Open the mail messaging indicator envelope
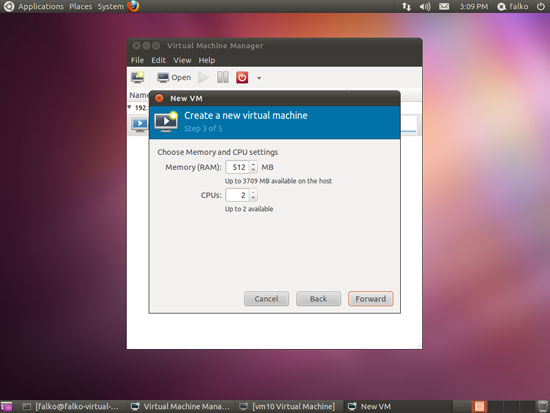Screen dimensions: 550x413 (x=444, y=7)
